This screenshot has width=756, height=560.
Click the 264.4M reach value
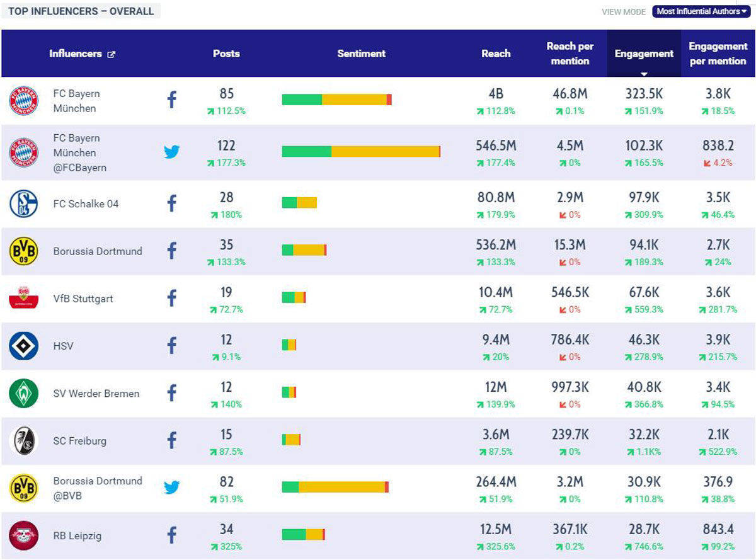pyautogui.click(x=496, y=482)
